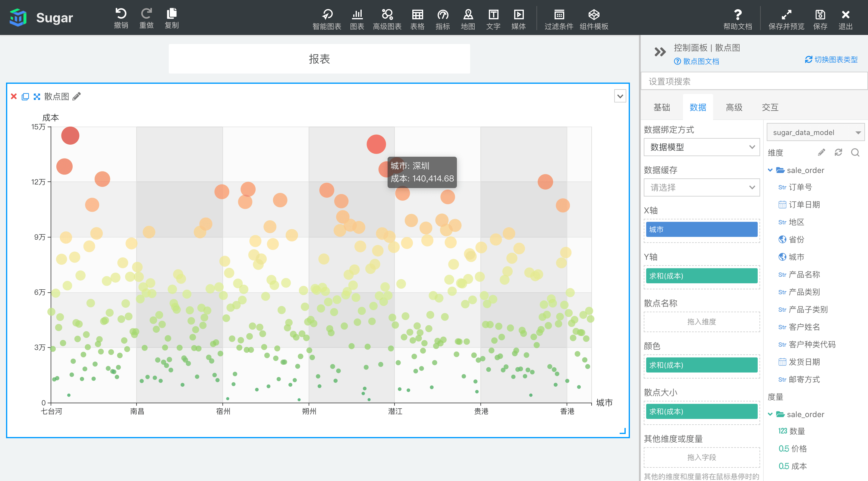Click the 重做 redo icon
The height and width of the screenshot is (481, 868).
(x=146, y=14)
